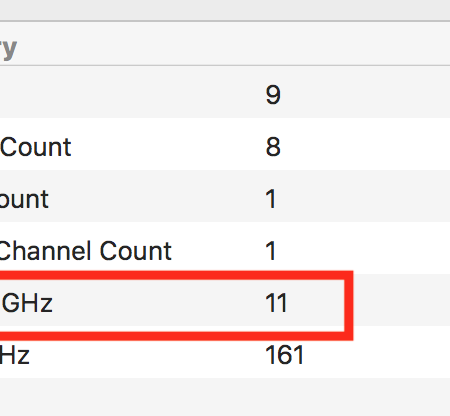Click the 'GHz' label inside red box
Screen dimensions: 450x416
27,303
